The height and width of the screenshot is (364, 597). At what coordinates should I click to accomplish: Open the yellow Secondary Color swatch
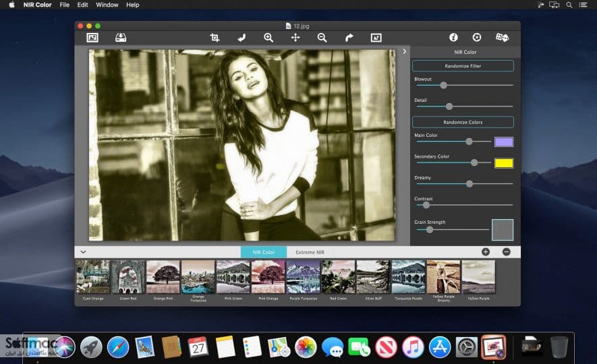coord(504,163)
